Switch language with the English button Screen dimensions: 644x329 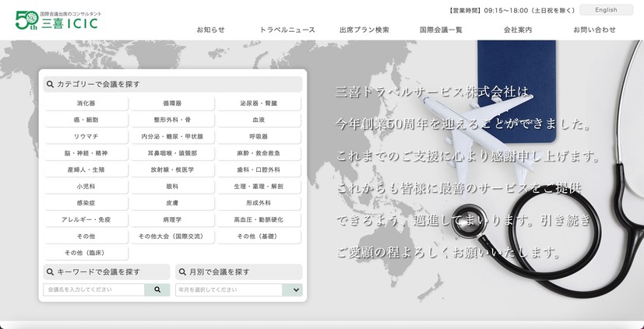click(x=606, y=10)
